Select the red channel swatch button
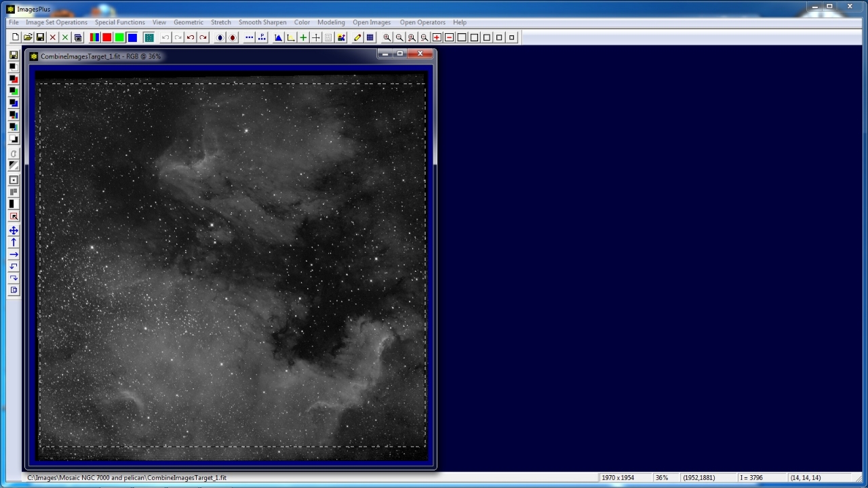 (106, 37)
